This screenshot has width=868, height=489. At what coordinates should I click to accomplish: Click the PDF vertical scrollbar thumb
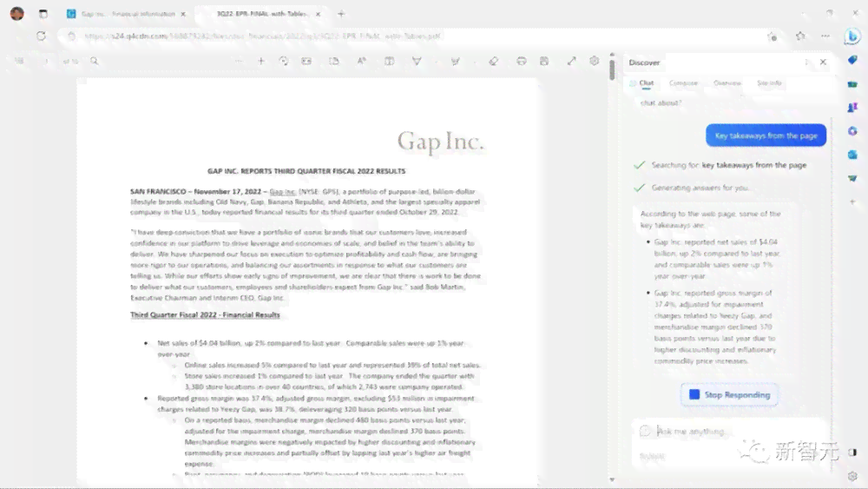coord(612,70)
